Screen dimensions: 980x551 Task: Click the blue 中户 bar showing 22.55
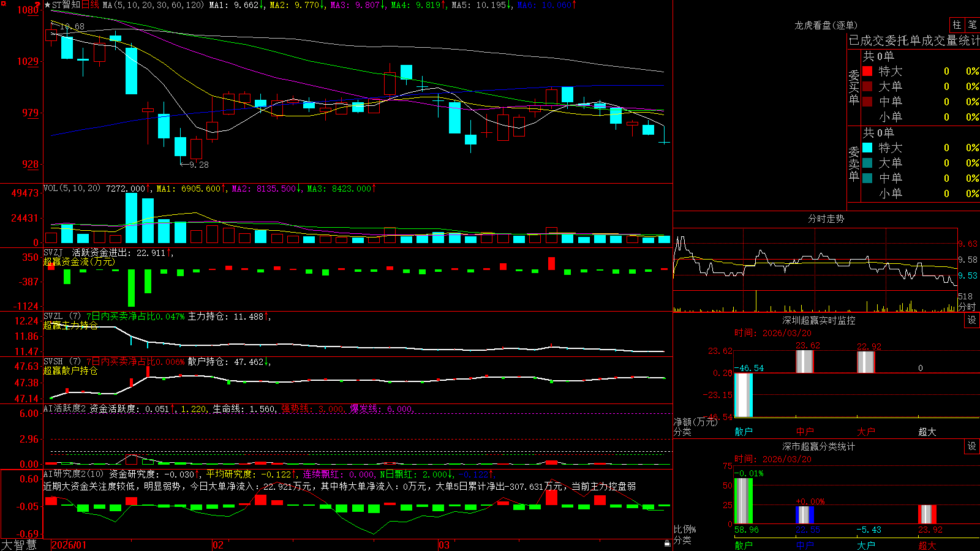pyautogui.click(x=805, y=515)
